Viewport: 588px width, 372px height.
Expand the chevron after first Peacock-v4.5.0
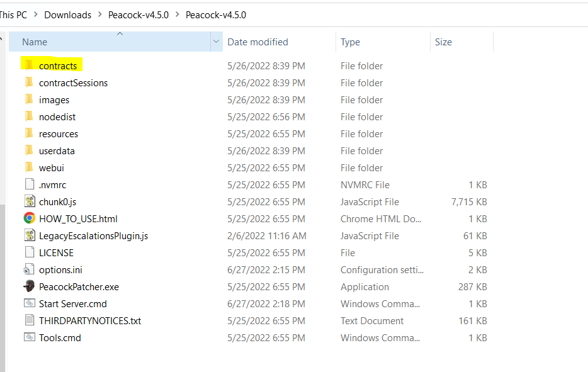pyautogui.click(x=177, y=14)
